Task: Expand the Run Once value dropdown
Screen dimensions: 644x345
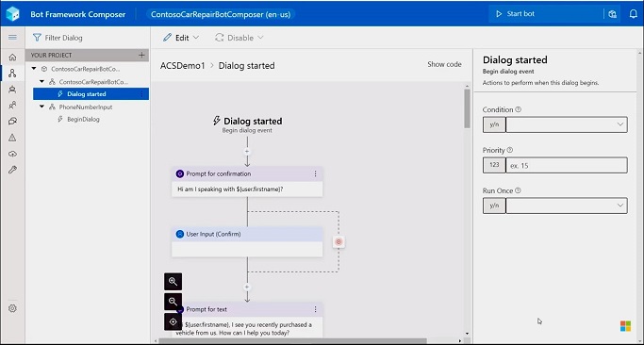Action: (620, 205)
